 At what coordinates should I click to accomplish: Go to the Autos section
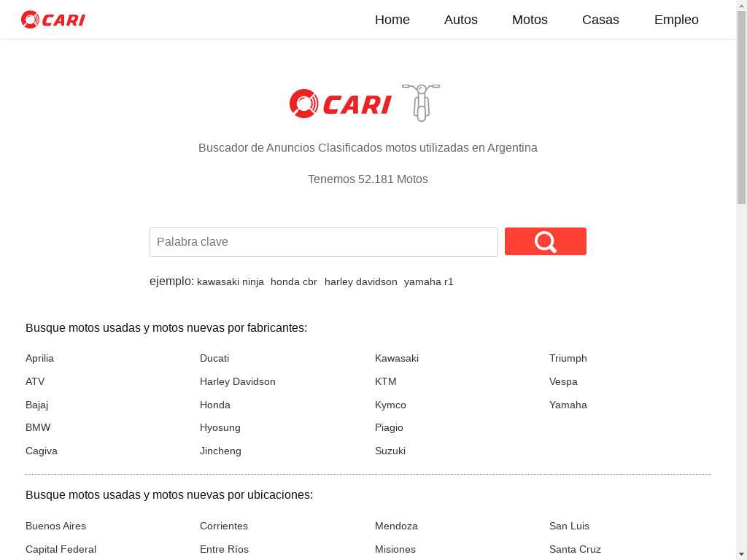pos(461,20)
